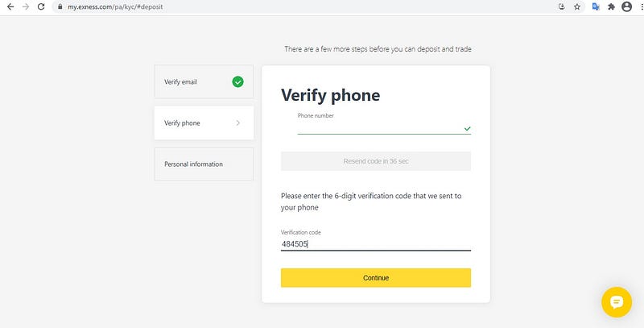Click the Resend code button
644x328 pixels.
point(376,161)
